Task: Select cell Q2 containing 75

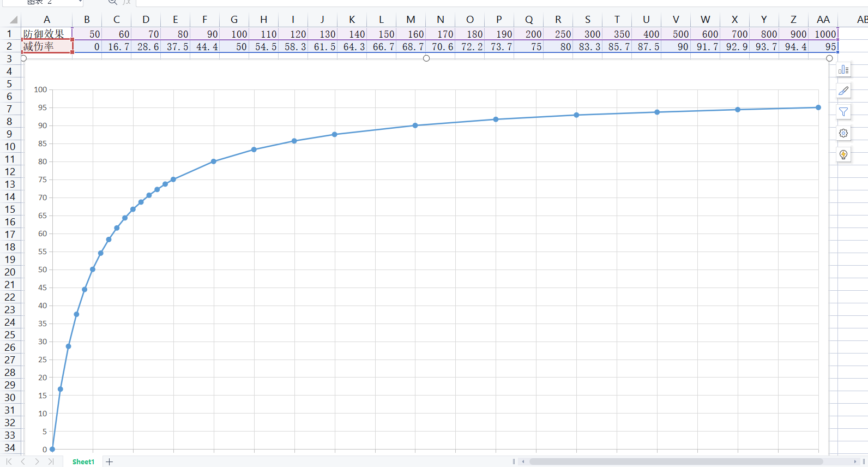Action: [529, 46]
